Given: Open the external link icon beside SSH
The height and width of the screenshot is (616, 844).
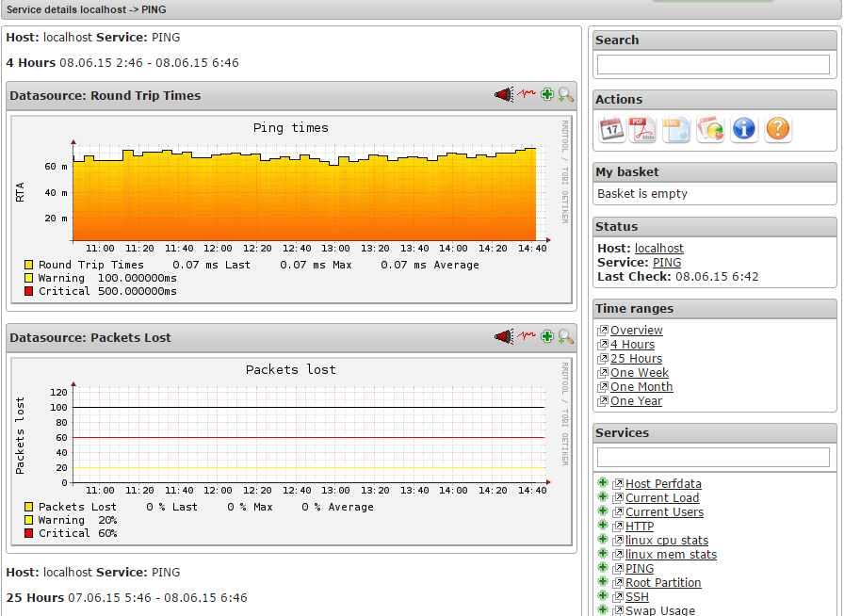Looking at the screenshot, I should (618, 596).
